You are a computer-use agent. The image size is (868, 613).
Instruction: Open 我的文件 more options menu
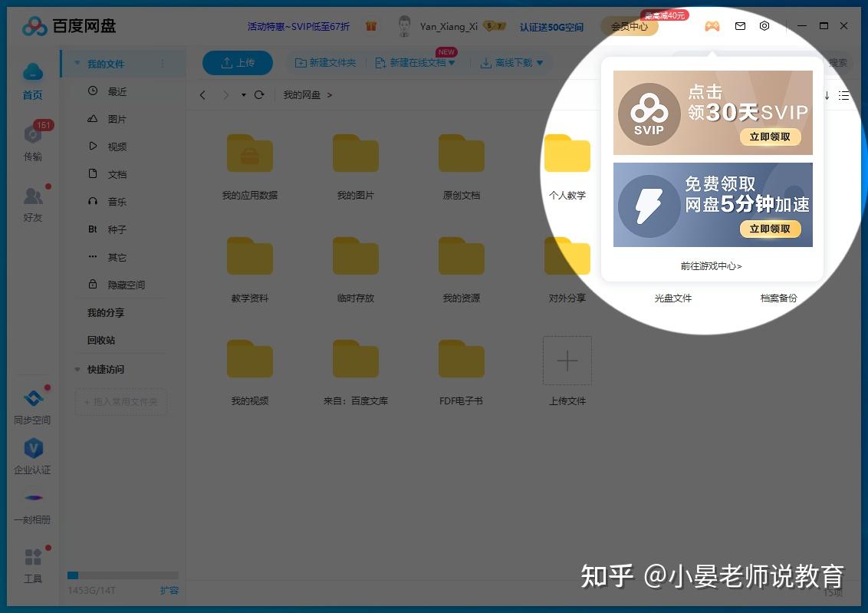coord(163,64)
